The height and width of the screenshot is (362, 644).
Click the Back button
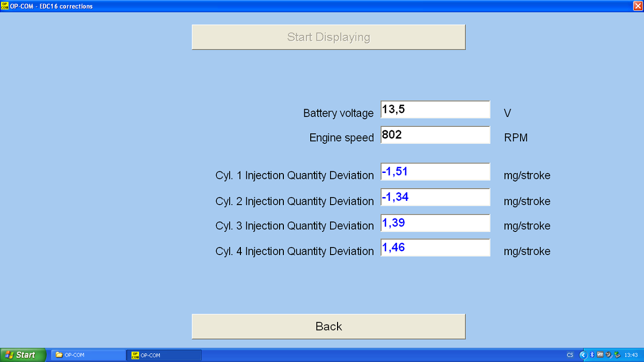[328, 327]
